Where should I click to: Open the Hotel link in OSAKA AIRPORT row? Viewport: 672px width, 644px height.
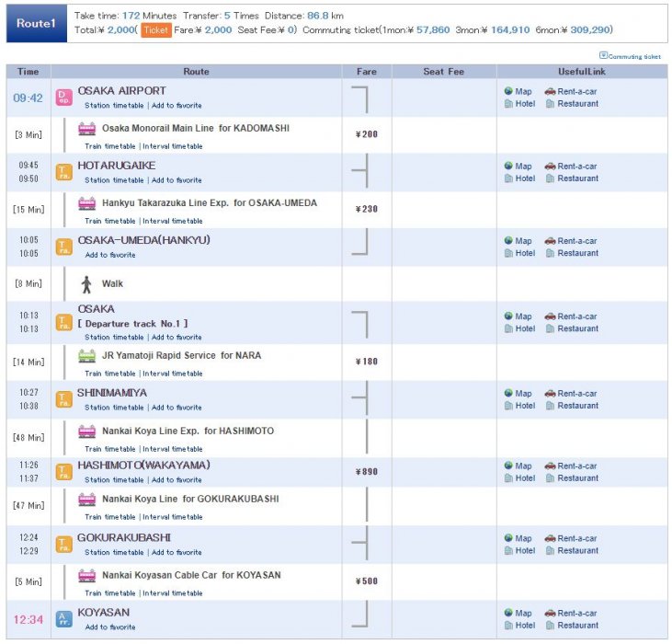click(x=525, y=104)
